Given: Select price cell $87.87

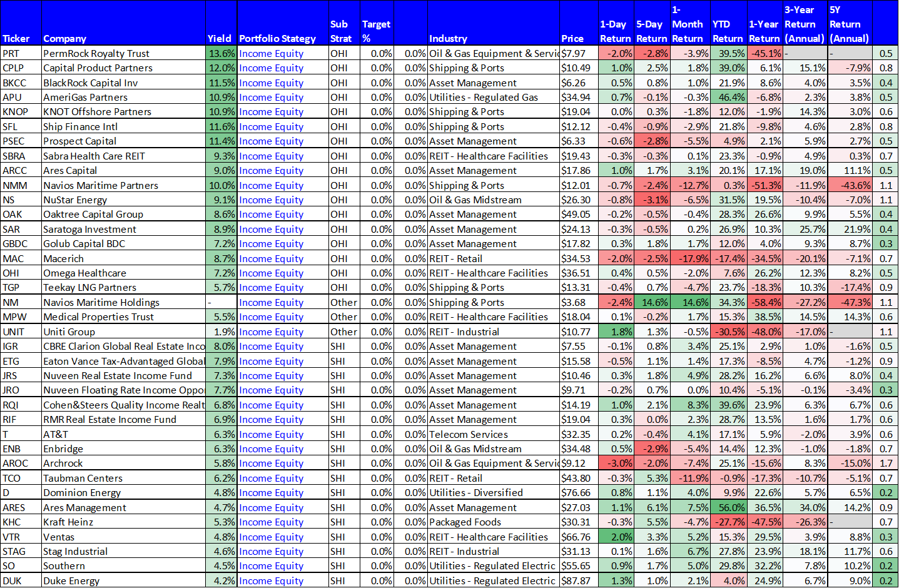Looking at the screenshot, I should click(x=579, y=581).
